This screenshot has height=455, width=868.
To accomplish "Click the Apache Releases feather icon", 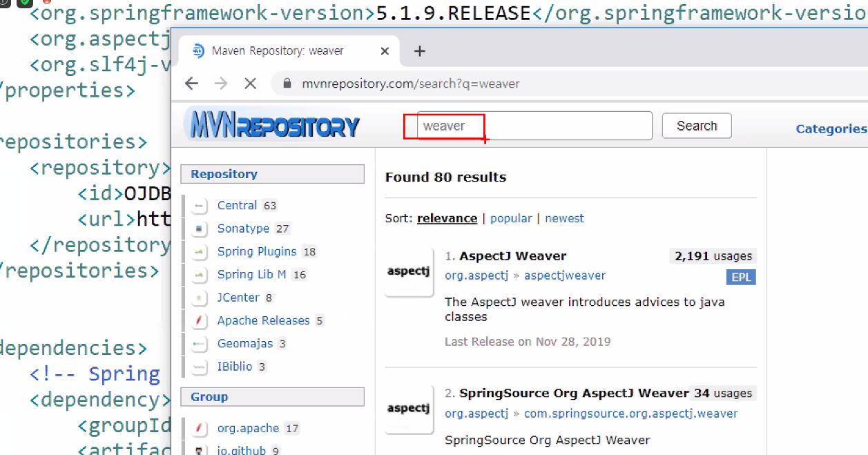I will [200, 321].
